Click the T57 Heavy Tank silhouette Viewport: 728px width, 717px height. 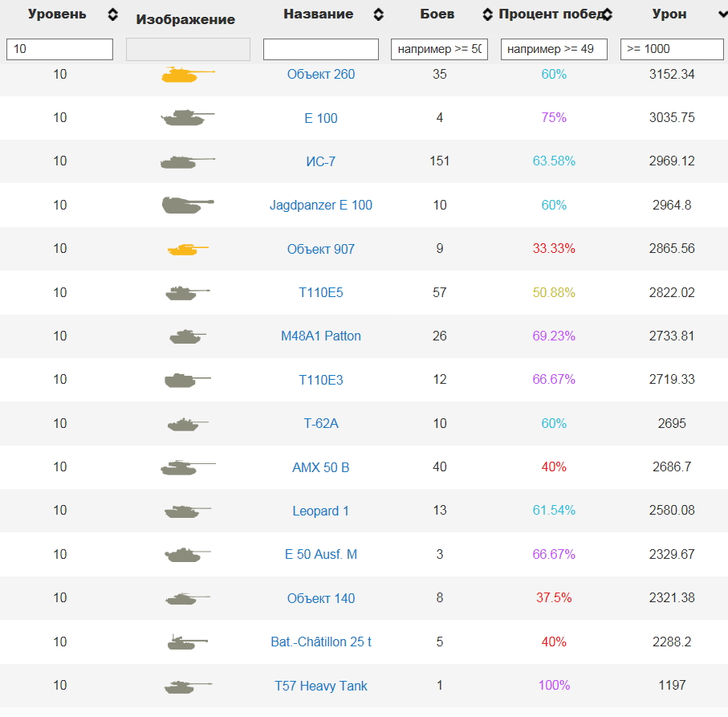click(187, 686)
